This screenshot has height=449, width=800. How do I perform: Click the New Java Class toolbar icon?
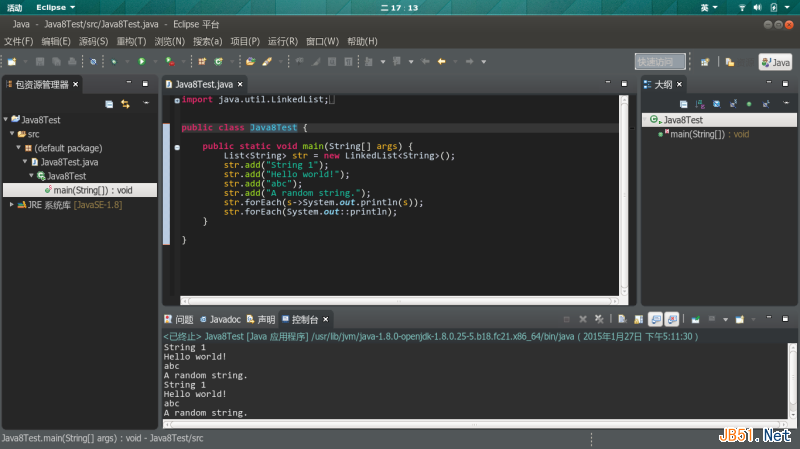point(218,62)
